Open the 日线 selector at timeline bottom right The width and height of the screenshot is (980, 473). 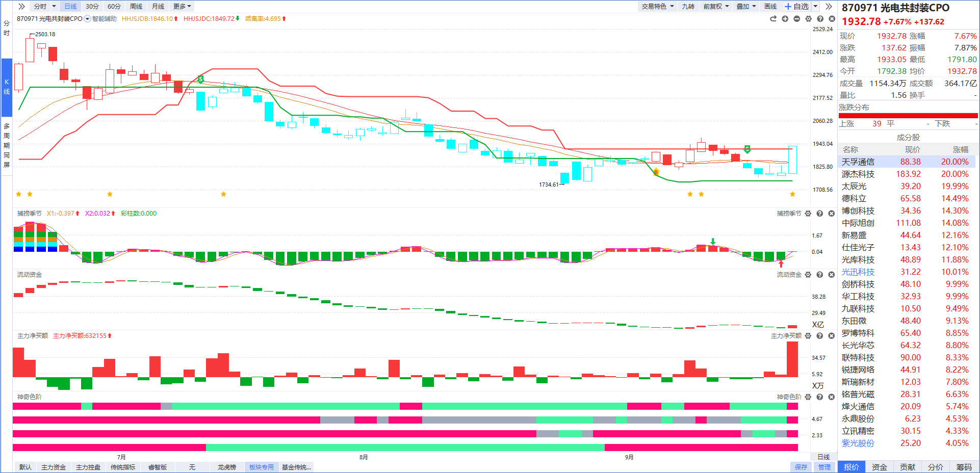[823, 457]
